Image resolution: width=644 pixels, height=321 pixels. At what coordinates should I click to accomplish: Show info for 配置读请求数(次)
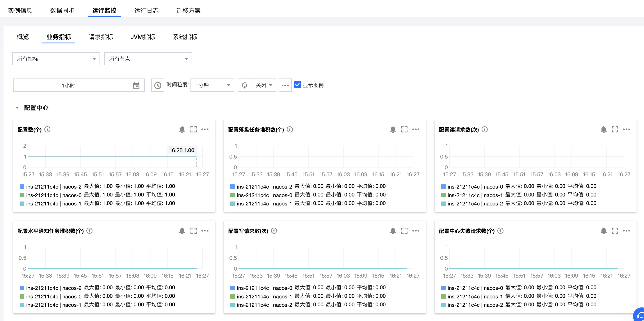pyautogui.click(x=484, y=130)
